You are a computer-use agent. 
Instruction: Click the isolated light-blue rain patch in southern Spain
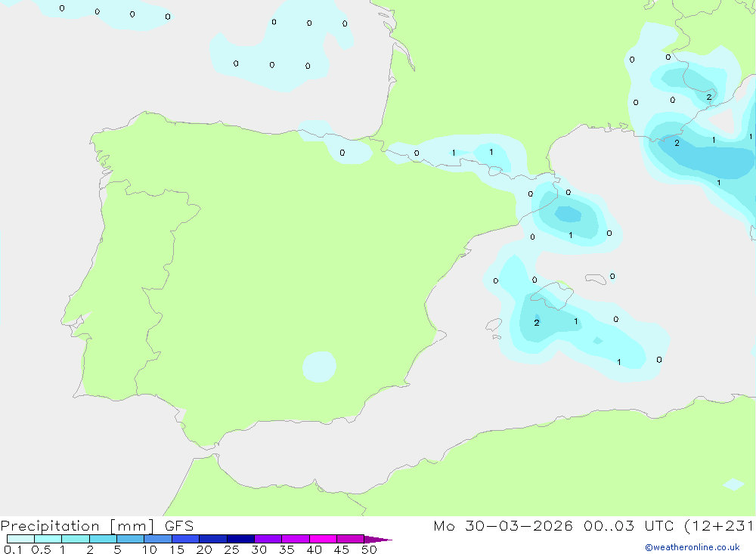pyautogui.click(x=319, y=367)
